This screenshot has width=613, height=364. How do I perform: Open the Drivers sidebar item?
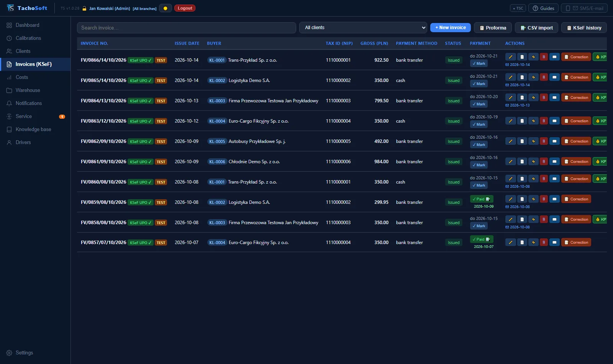(x=35, y=143)
